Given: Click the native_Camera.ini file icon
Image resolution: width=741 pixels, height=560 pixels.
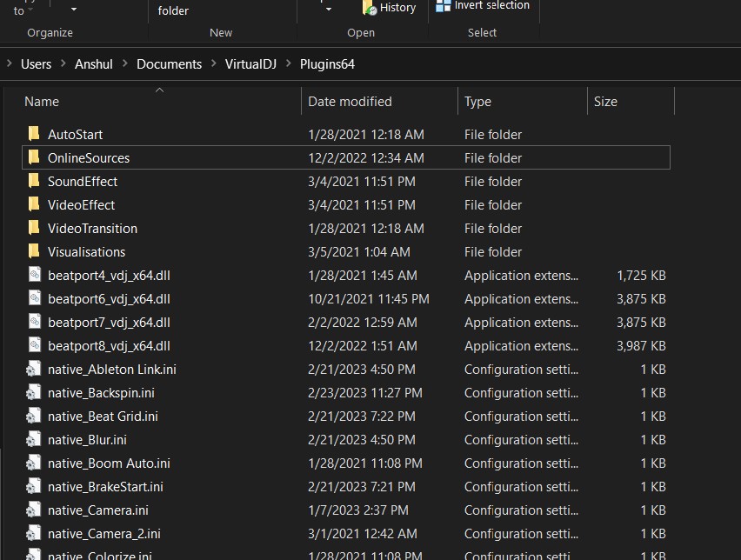Looking at the screenshot, I should [x=34, y=510].
